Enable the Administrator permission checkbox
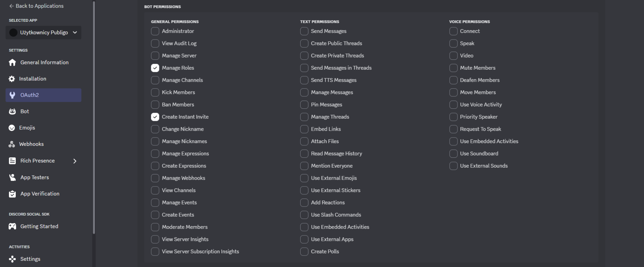 point(155,31)
